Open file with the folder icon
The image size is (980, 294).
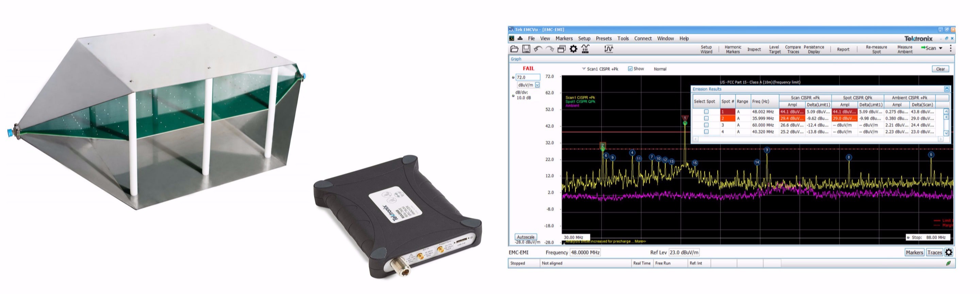(514, 49)
